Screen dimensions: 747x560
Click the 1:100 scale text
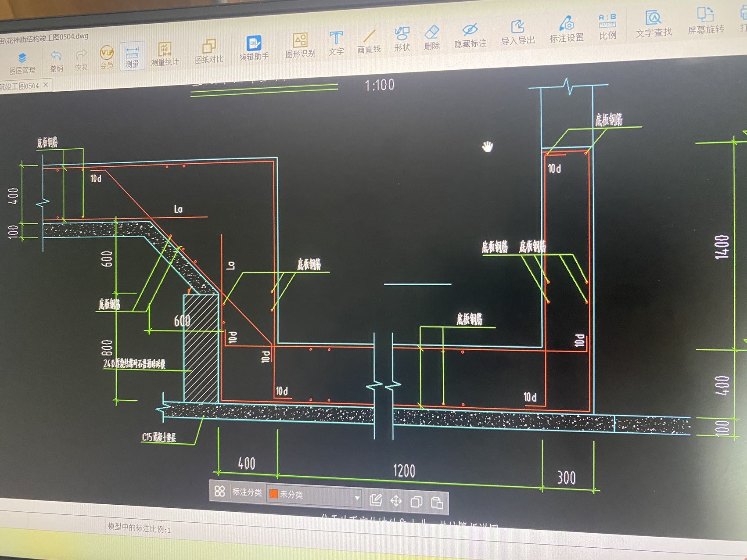380,85
